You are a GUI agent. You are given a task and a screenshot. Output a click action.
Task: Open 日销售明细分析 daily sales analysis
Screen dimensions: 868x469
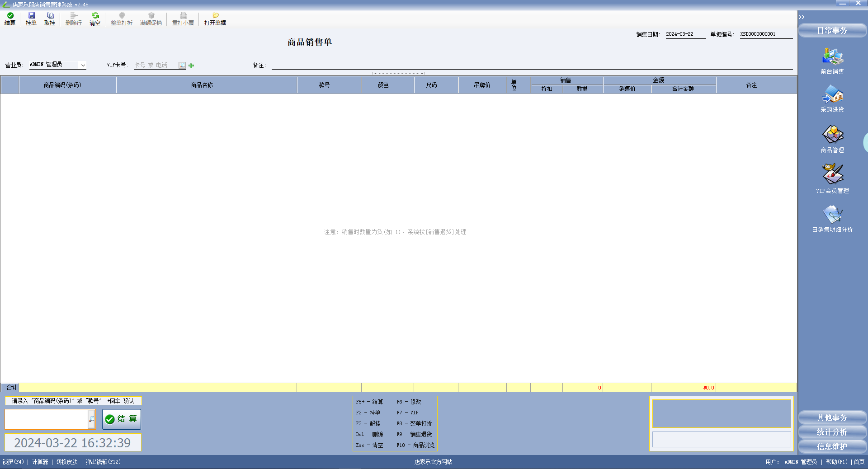[x=832, y=219]
